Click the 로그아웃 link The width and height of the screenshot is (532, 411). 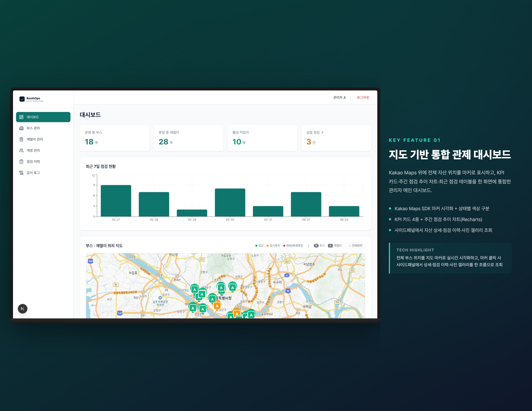click(363, 98)
